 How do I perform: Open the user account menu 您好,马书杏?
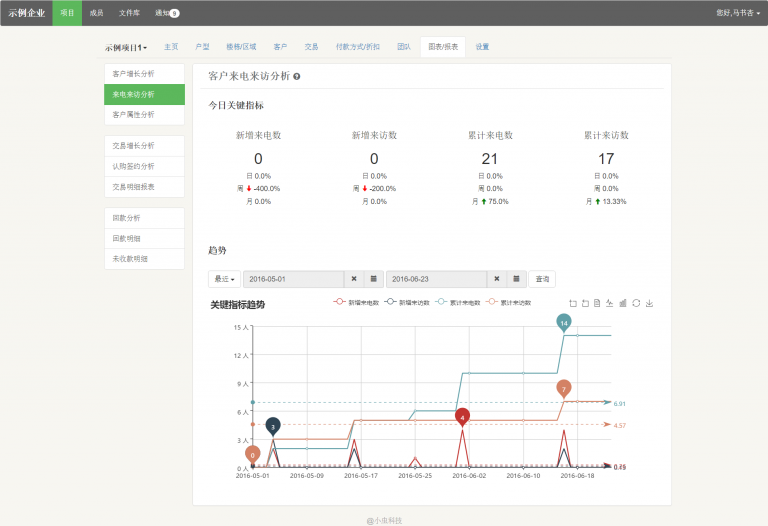738,13
